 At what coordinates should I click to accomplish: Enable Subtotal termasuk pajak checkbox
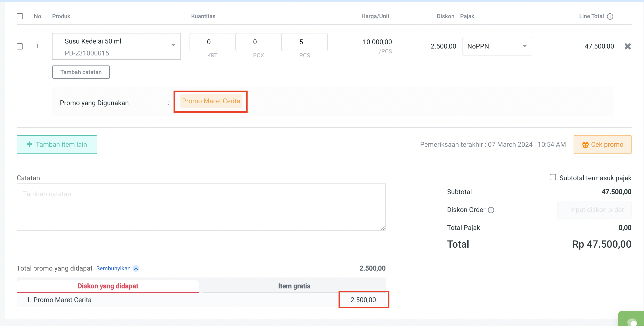click(x=553, y=177)
